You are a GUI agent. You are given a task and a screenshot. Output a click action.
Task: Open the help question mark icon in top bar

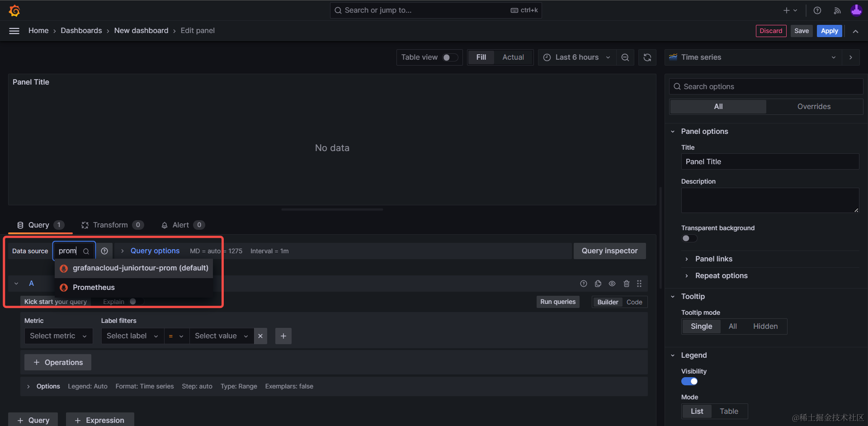(817, 10)
